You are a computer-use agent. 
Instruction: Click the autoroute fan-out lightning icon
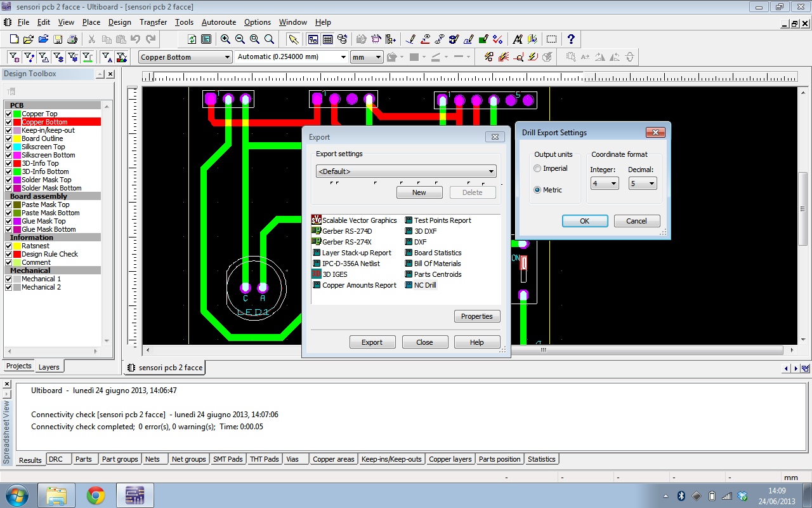(504, 57)
